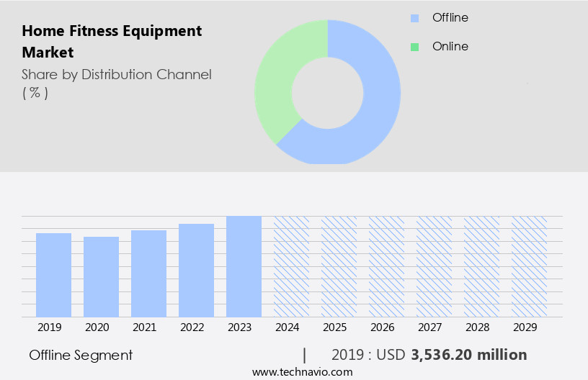Click the hatched 2029 forecast bar

pyautogui.click(x=529, y=266)
